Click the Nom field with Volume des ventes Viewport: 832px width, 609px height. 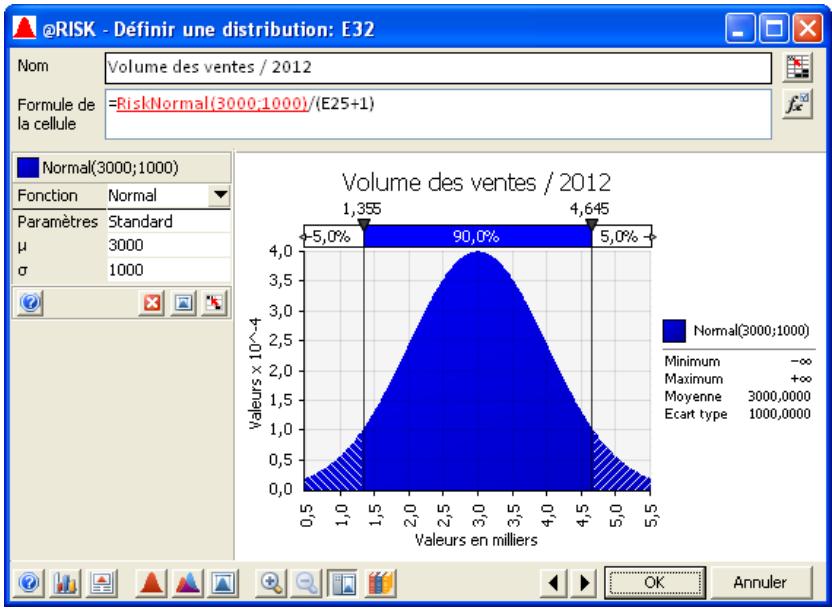(x=439, y=67)
